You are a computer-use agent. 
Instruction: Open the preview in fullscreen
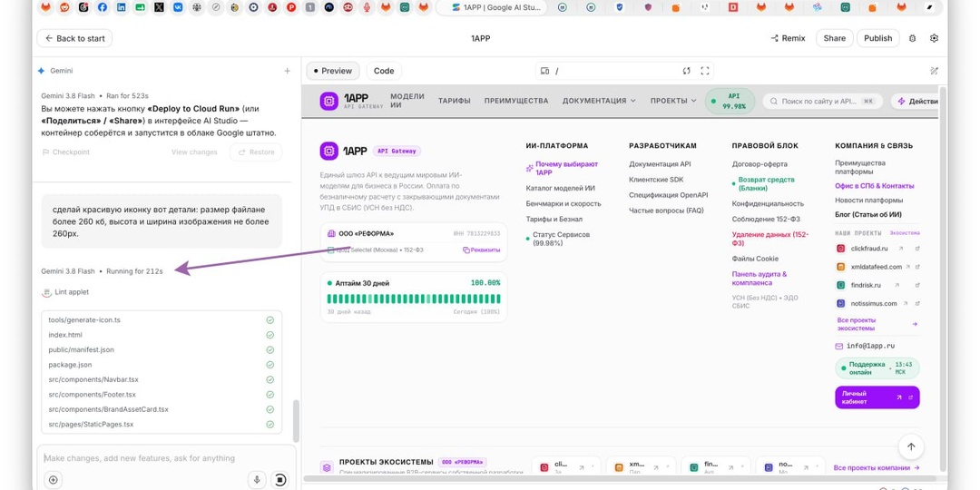tap(705, 72)
